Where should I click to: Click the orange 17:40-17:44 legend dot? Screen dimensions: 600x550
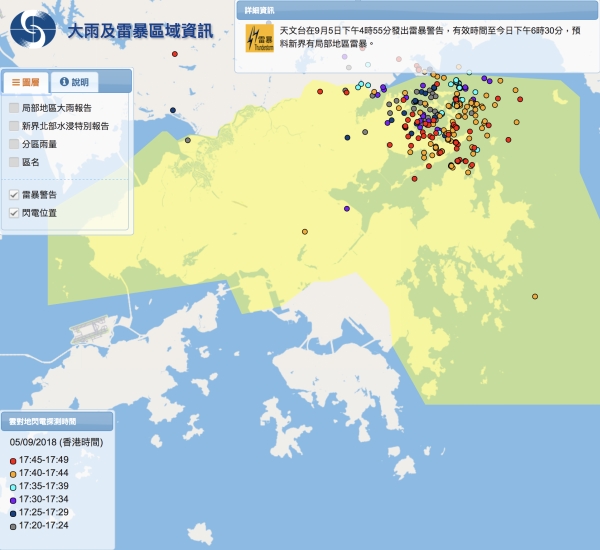(x=13, y=474)
